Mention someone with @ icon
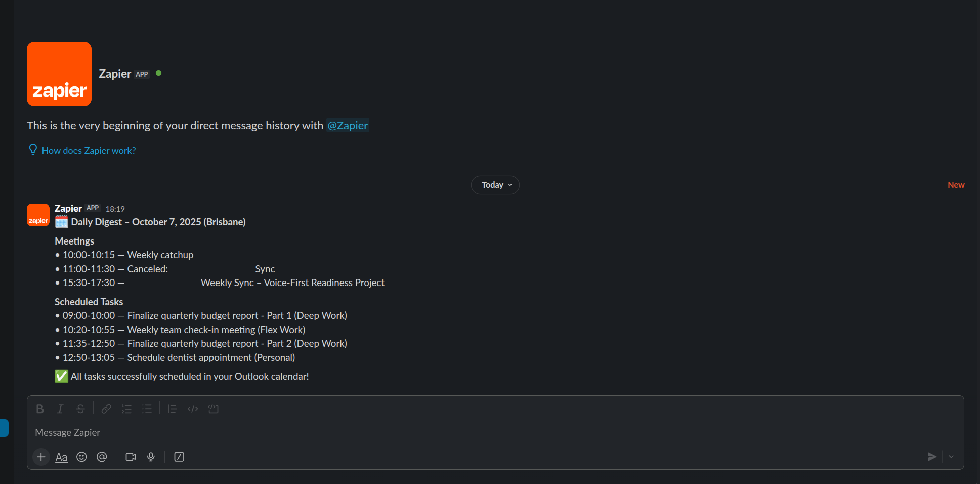Image resolution: width=980 pixels, height=484 pixels. coord(102,457)
